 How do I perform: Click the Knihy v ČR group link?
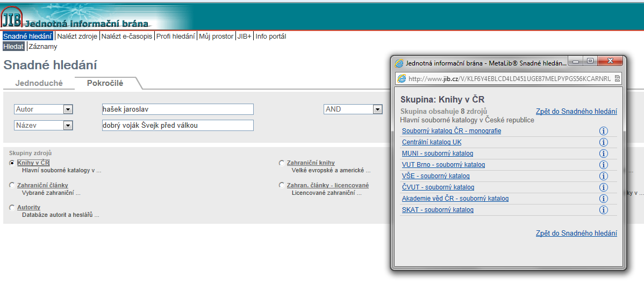(33, 163)
